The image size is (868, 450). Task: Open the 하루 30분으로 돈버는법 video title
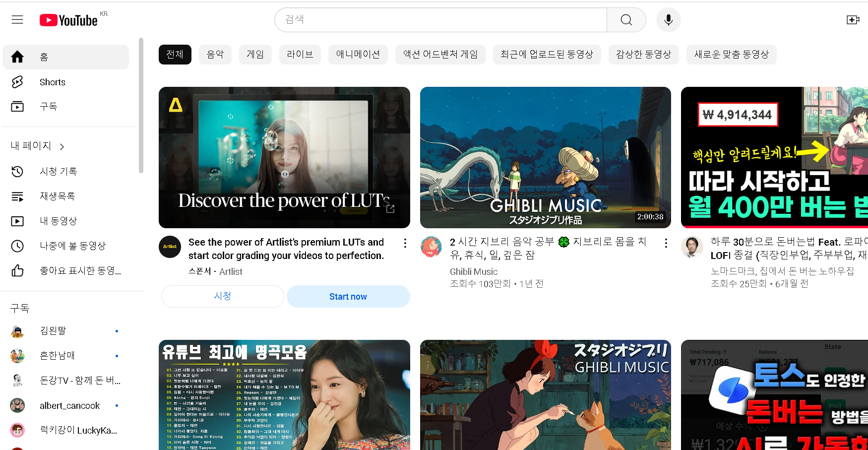pyautogui.click(x=789, y=248)
